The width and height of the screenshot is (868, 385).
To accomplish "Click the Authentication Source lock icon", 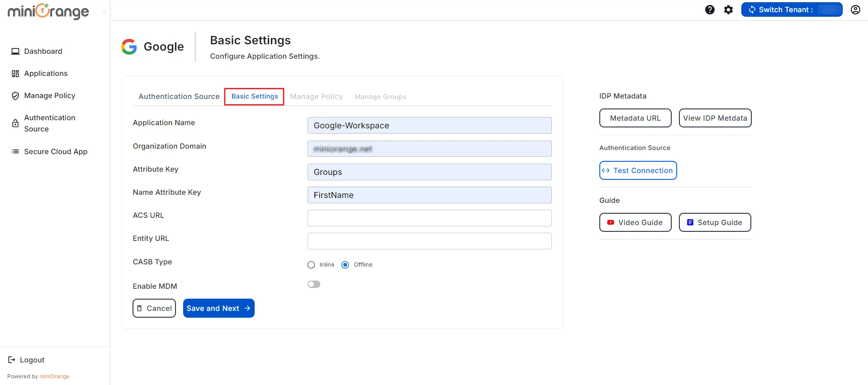I will [x=15, y=123].
